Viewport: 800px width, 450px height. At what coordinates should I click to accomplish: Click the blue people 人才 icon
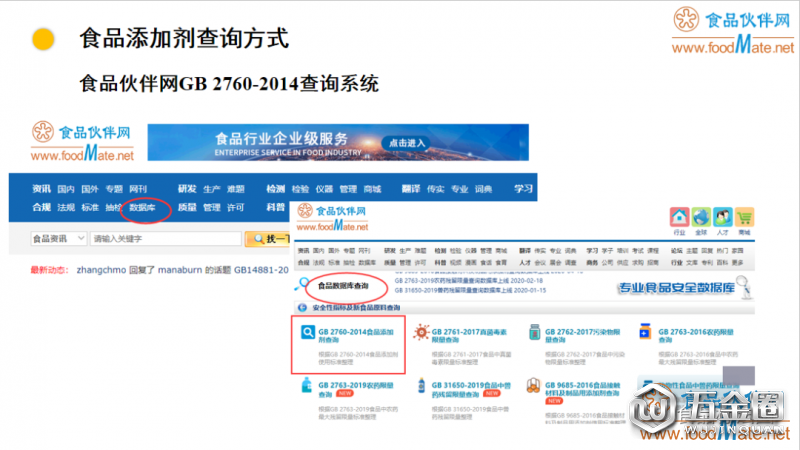pyautogui.click(x=723, y=217)
